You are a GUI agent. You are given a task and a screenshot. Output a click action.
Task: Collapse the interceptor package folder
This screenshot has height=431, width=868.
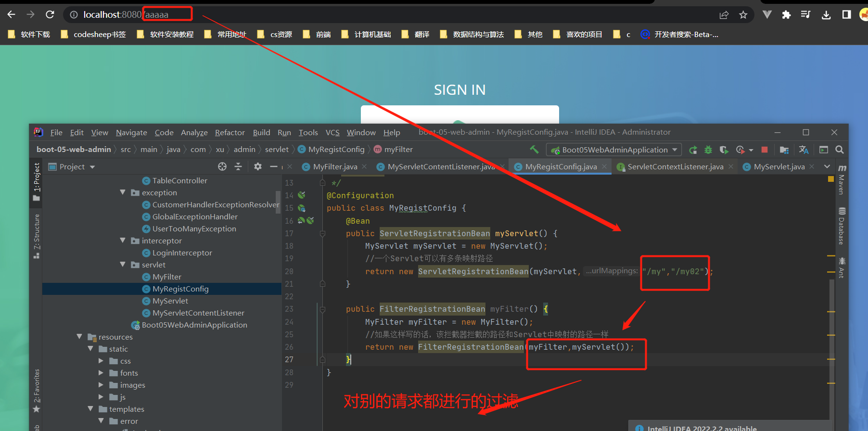[123, 240]
